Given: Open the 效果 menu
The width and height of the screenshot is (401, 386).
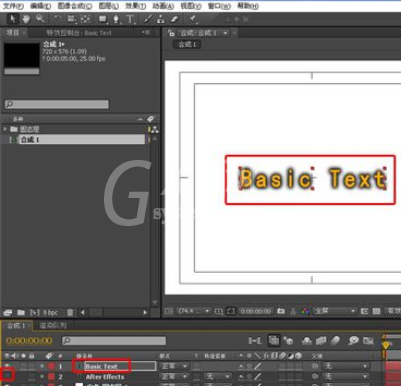Looking at the screenshot, I should (x=136, y=6).
